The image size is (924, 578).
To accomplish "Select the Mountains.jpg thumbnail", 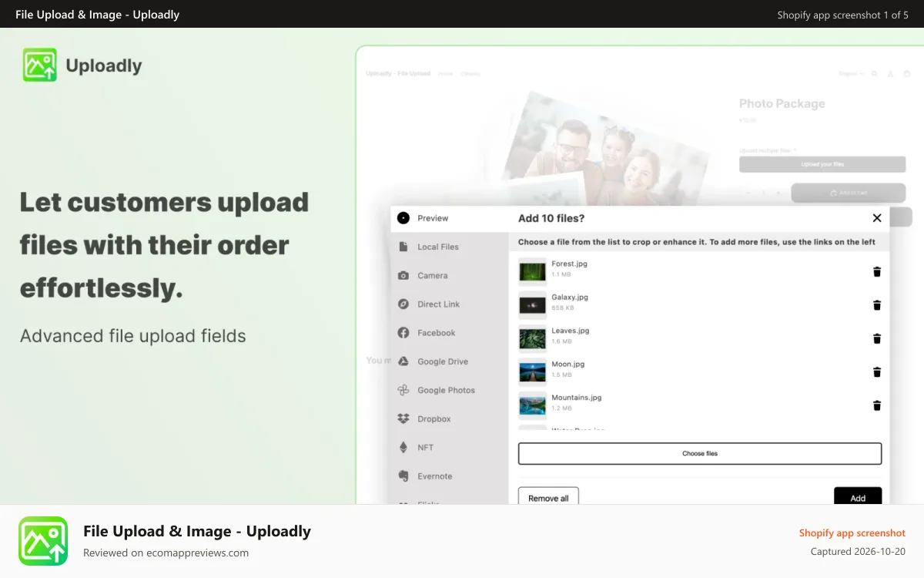I will [532, 405].
